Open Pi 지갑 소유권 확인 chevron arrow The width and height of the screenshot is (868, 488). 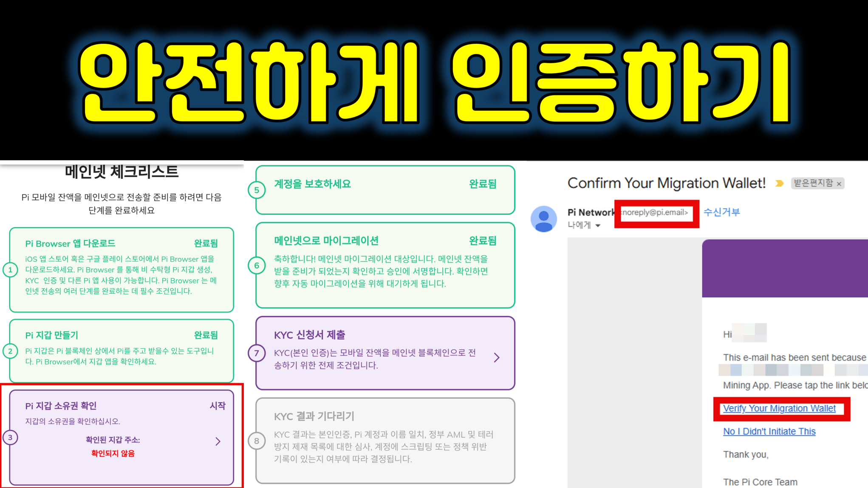[x=218, y=441]
